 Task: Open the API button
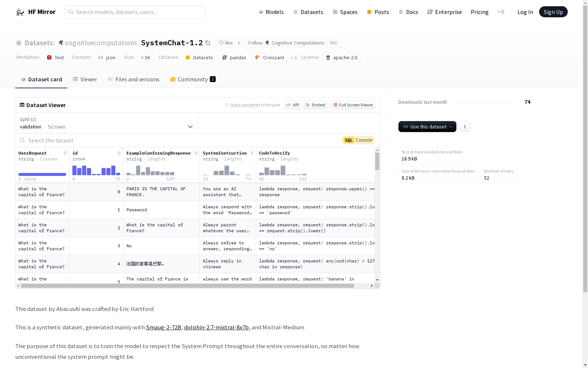[293, 105]
